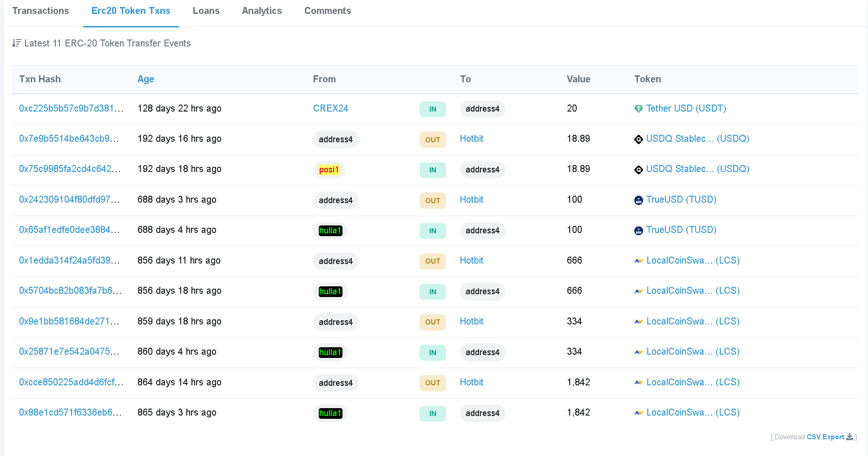The image size is (868, 456).
Task: Click the posi1 address tag
Action: tap(329, 170)
